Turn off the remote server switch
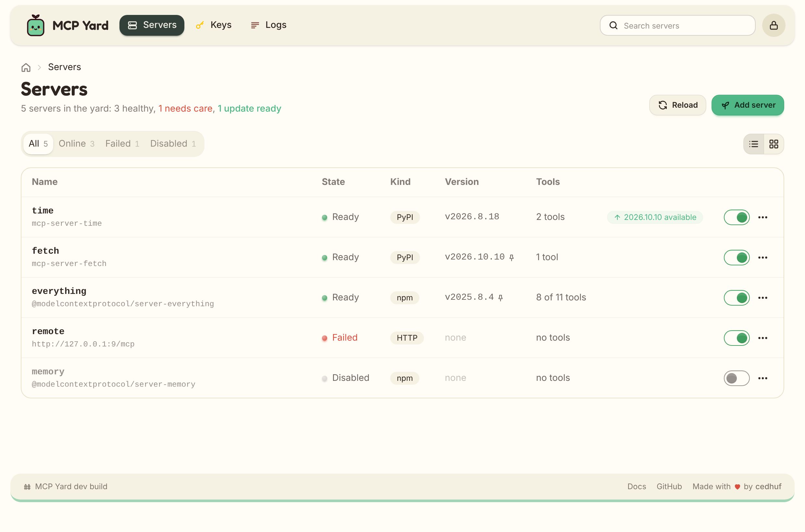The image size is (805, 532). click(737, 338)
